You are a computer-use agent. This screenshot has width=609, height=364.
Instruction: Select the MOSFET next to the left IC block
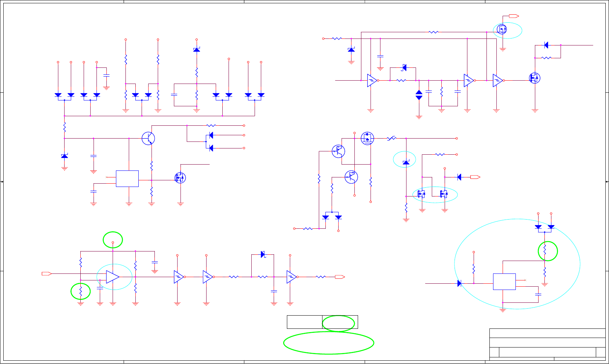180,178
